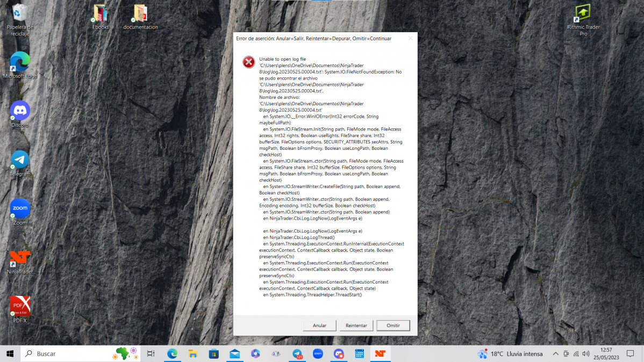
Task: Open Zoom from the taskbar
Action: point(318,354)
